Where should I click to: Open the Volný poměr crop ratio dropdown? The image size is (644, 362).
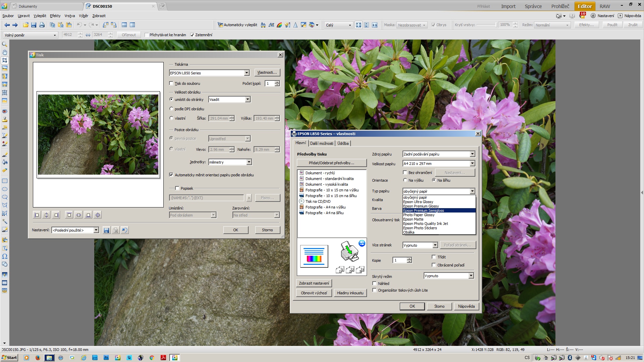click(30, 35)
